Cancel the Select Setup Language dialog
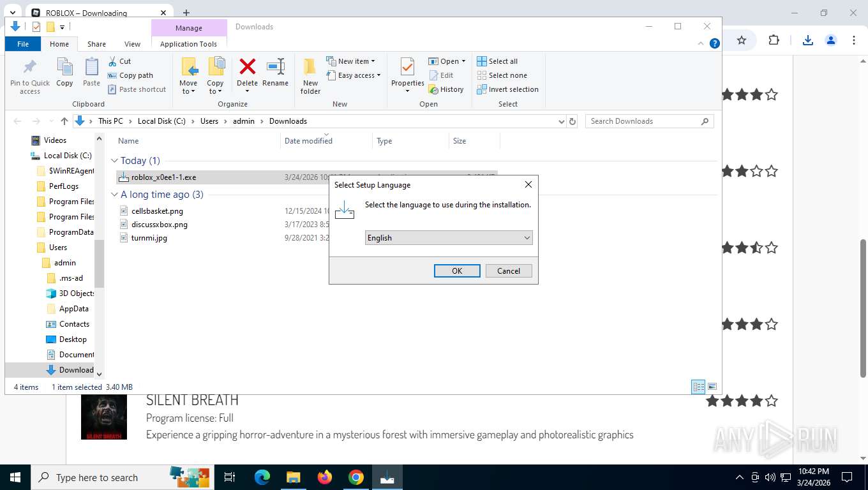 (x=509, y=271)
